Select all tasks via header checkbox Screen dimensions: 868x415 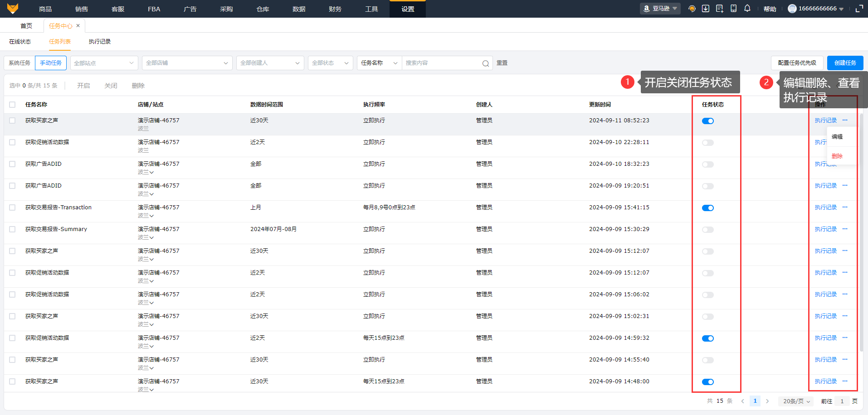[12, 105]
